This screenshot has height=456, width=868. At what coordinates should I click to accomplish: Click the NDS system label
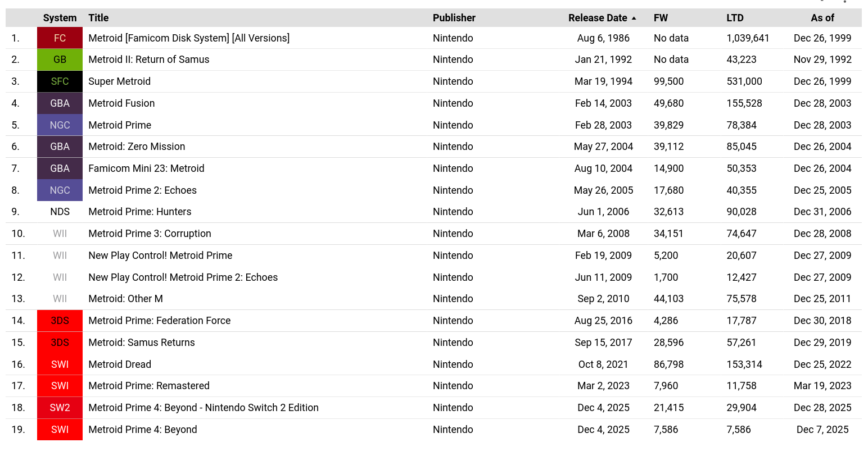tap(60, 212)
